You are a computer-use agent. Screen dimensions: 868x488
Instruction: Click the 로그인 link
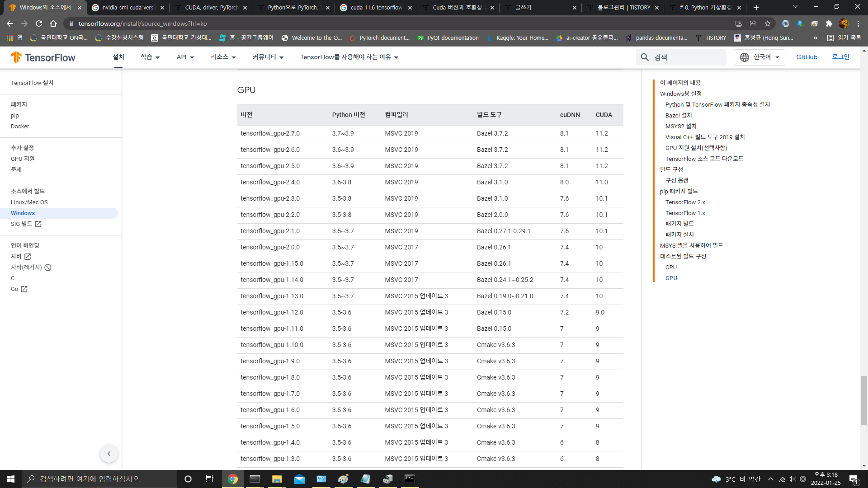[840, 57]
